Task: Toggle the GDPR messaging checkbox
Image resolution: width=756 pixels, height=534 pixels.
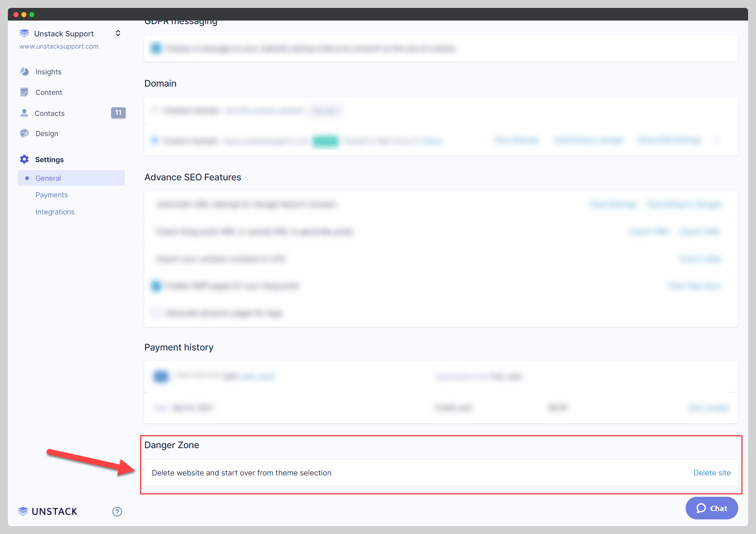Action: coord(156,48)
